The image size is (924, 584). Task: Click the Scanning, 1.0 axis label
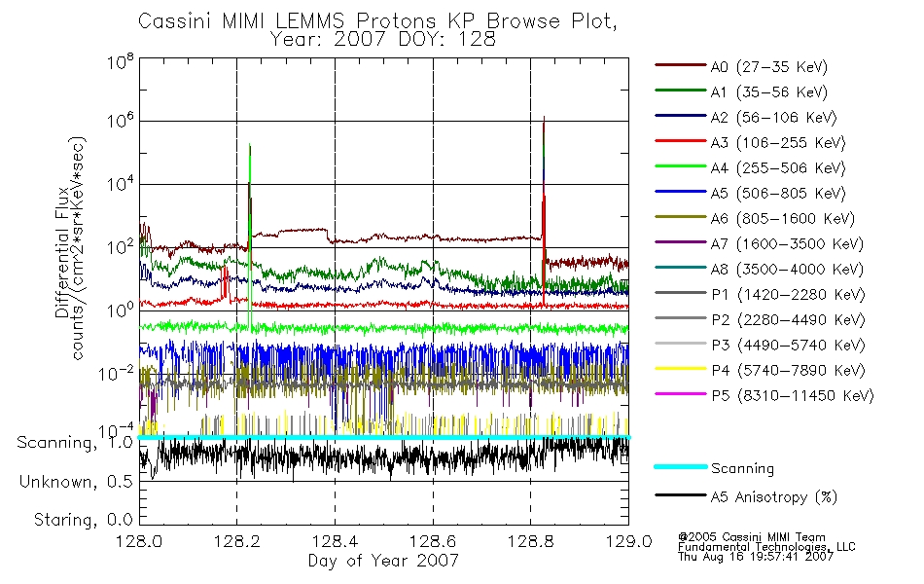coord(75,444)
